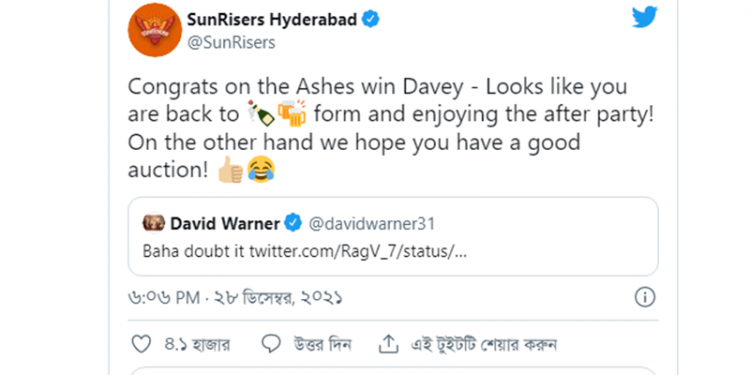The image size is (750, 375).
Task: Follow the twitter.com/RagV_7/status link
Action: [358, 252]
